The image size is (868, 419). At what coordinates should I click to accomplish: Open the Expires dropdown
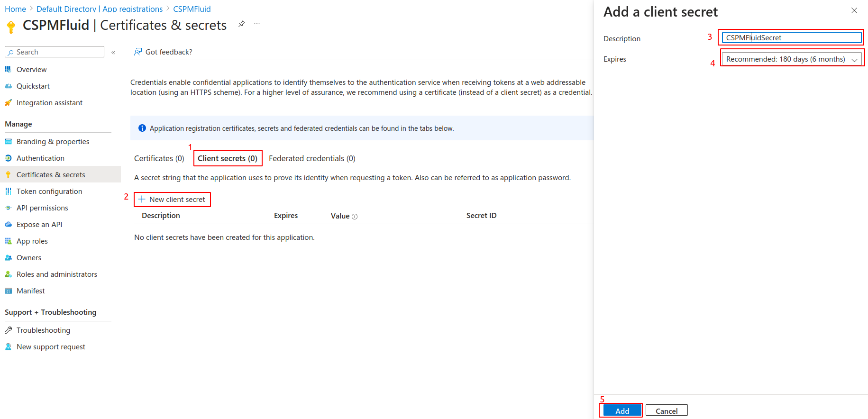coord(791,59)
